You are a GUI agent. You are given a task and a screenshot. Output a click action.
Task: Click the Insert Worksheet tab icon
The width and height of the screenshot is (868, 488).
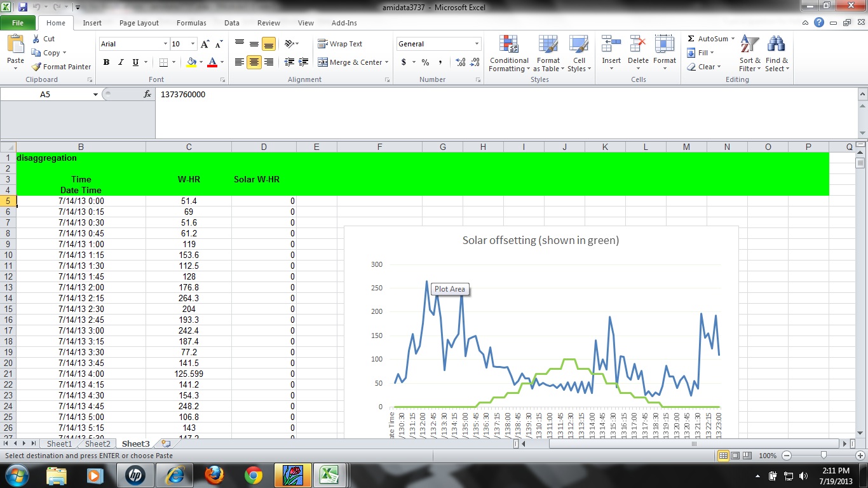(x=166, y=444)
